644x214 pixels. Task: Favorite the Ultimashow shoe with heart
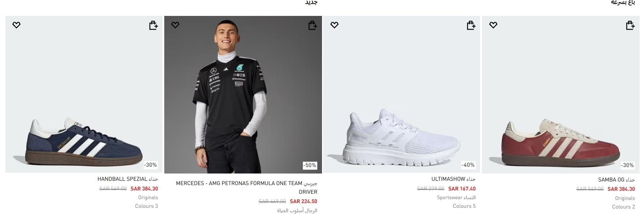pyautogui.click(x=334, y=25)
